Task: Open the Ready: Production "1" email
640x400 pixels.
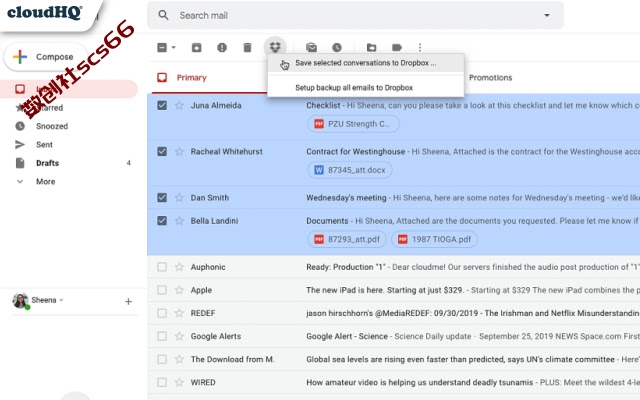Action: (x=346, y=267)
